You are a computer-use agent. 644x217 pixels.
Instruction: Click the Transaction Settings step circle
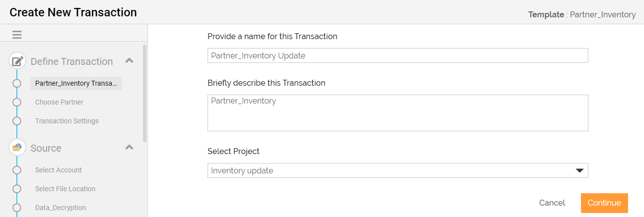tap(17, 121)
